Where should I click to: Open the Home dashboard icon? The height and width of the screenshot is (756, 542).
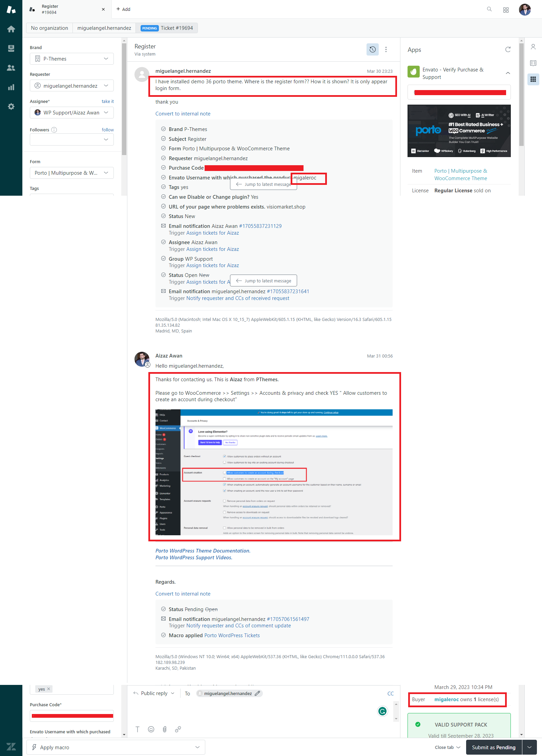(11, 29)
